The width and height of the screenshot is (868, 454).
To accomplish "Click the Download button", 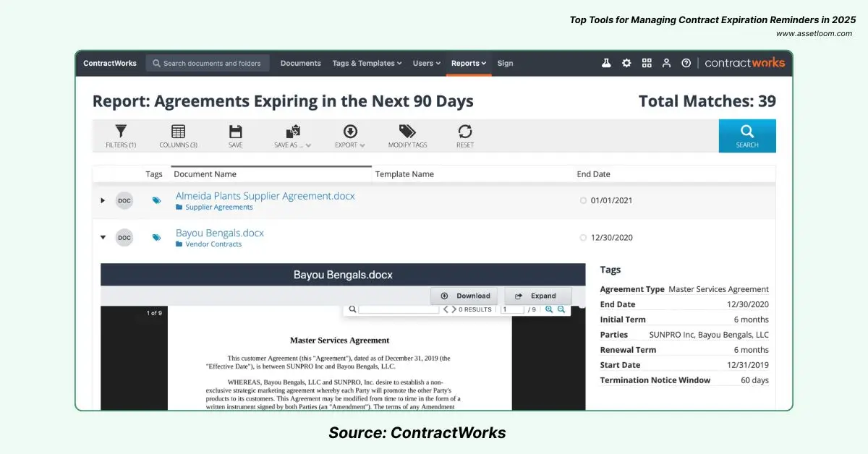I will point(464,296).
